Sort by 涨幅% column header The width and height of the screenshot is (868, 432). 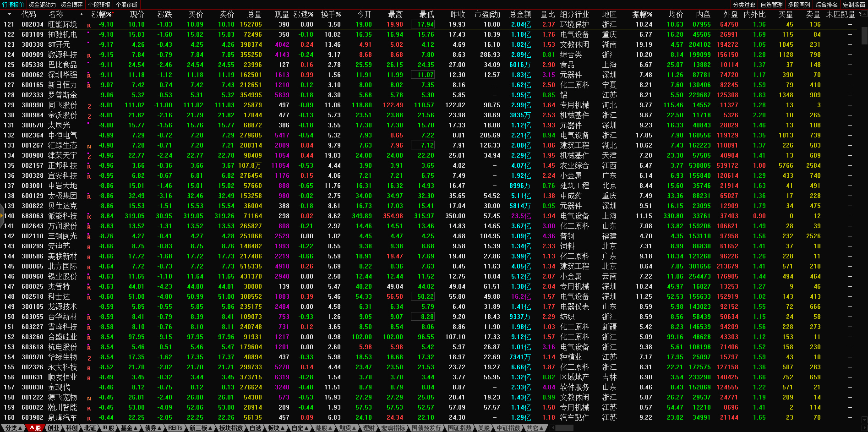[102, 14]
